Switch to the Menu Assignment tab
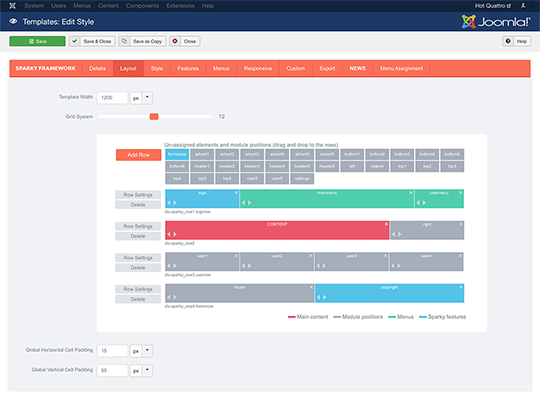The height and width of the screenshot is (400, 540). click(401, 69)
